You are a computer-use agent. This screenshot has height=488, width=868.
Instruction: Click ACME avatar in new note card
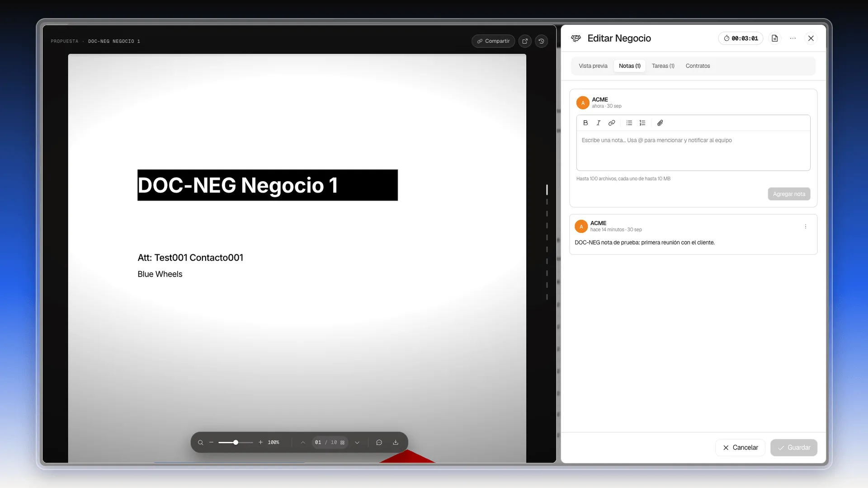coord(583,103)
